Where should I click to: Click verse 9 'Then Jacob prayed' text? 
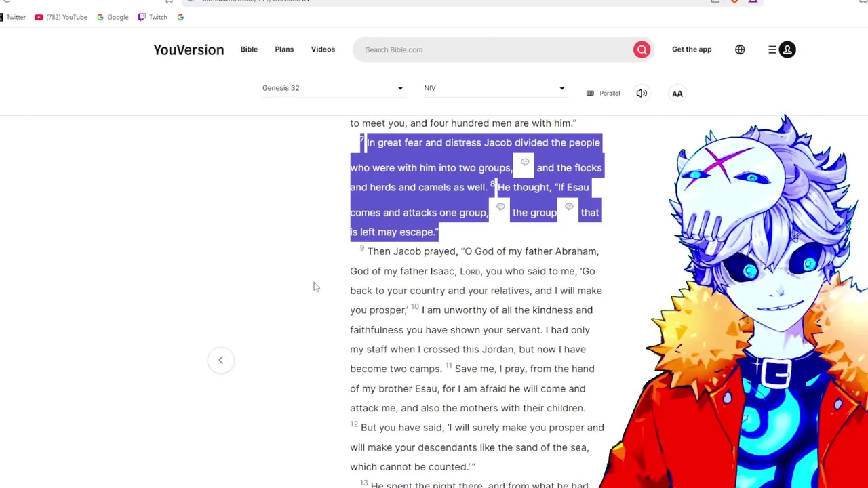[412, 251]
